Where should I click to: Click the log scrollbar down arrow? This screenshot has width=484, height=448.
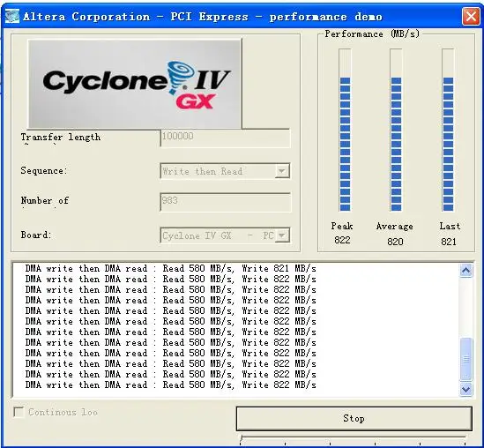[465, 389]
